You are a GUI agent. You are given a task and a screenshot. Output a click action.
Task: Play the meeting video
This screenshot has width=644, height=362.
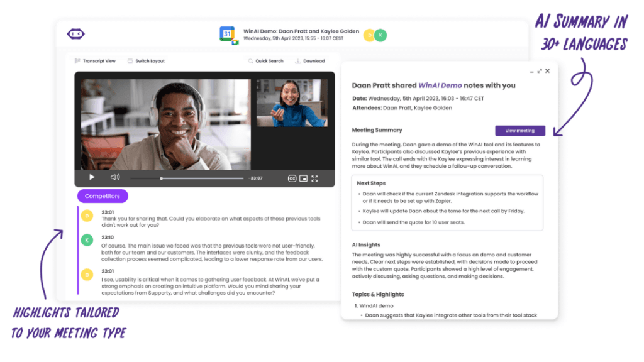click(x=92, y=177)
